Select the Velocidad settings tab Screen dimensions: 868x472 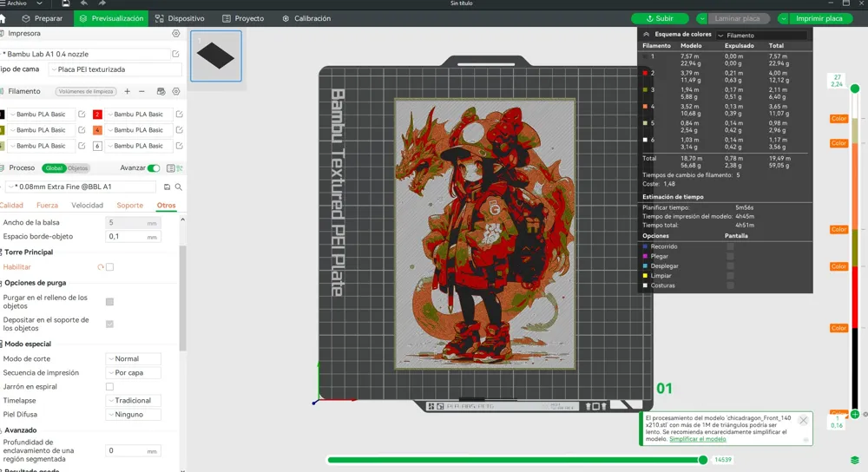tap(87, 206)
